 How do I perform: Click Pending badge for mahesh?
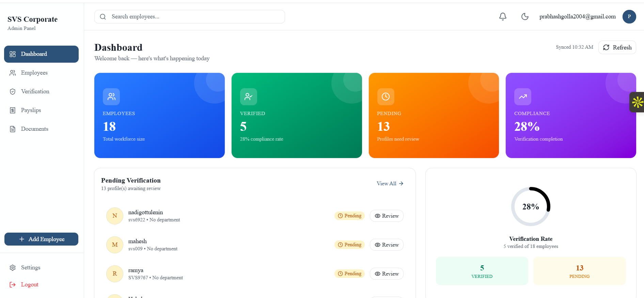tap(349, 245)
